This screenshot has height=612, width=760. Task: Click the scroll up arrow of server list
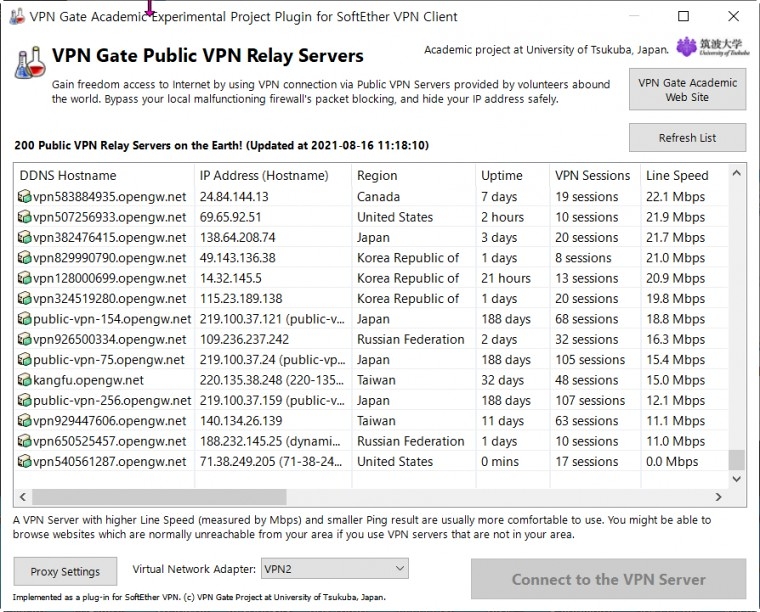point(737,173)
